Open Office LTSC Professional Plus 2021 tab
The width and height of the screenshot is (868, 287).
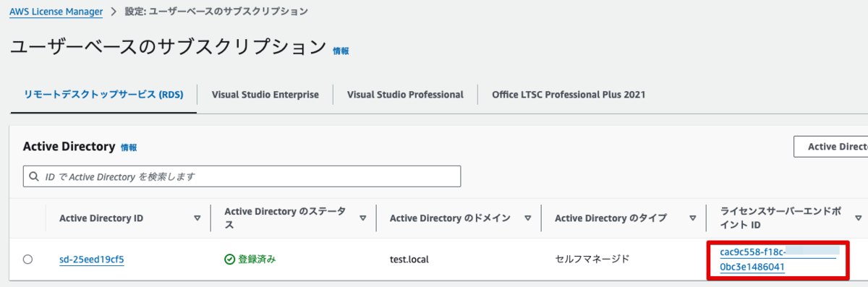(x=569, y=95)
